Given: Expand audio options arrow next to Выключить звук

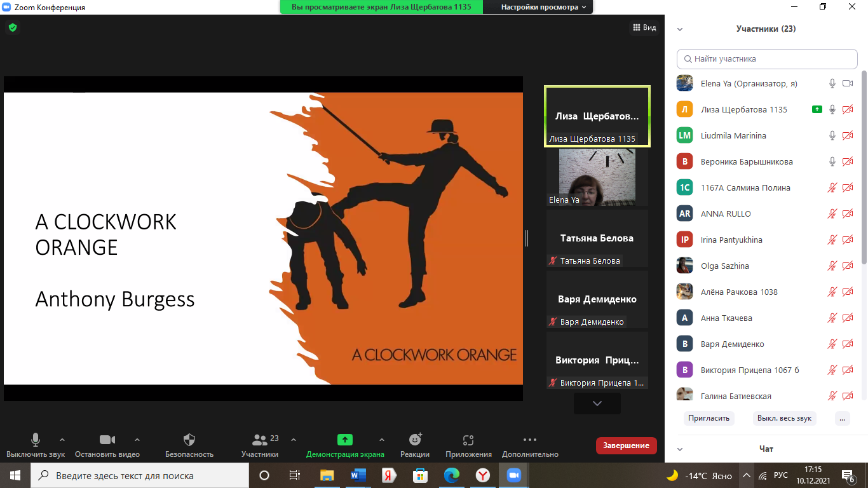Looking at the screenshot, I should pyautogui.click(x=62, y=439).
